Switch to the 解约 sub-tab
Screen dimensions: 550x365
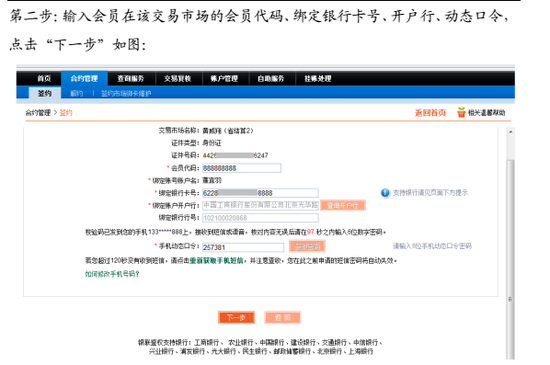coord(76,94)
